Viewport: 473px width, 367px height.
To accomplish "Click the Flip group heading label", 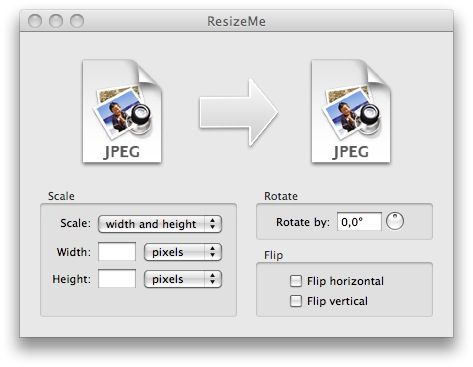I will (x=273, y=255).
